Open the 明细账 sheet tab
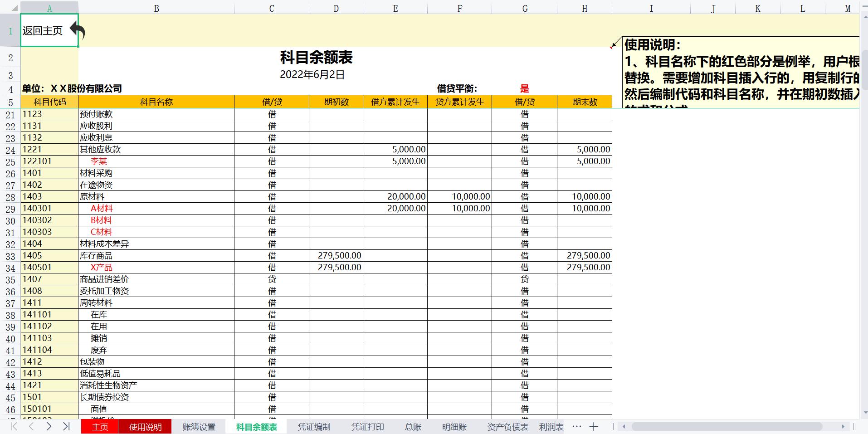This screenshot has width=868, height=434. click(x=454, y=426)
